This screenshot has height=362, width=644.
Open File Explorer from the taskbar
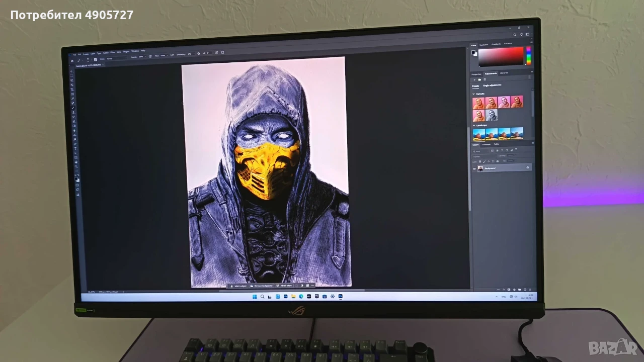292,297
